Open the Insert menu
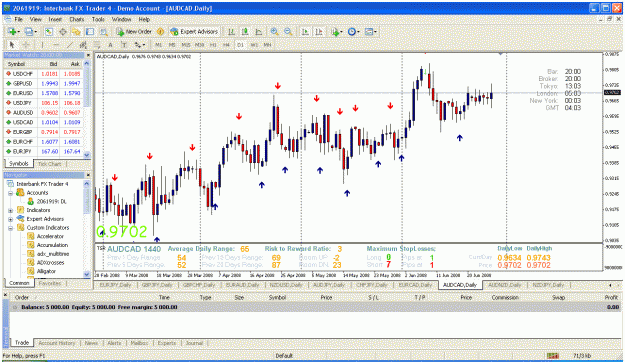 55,19
